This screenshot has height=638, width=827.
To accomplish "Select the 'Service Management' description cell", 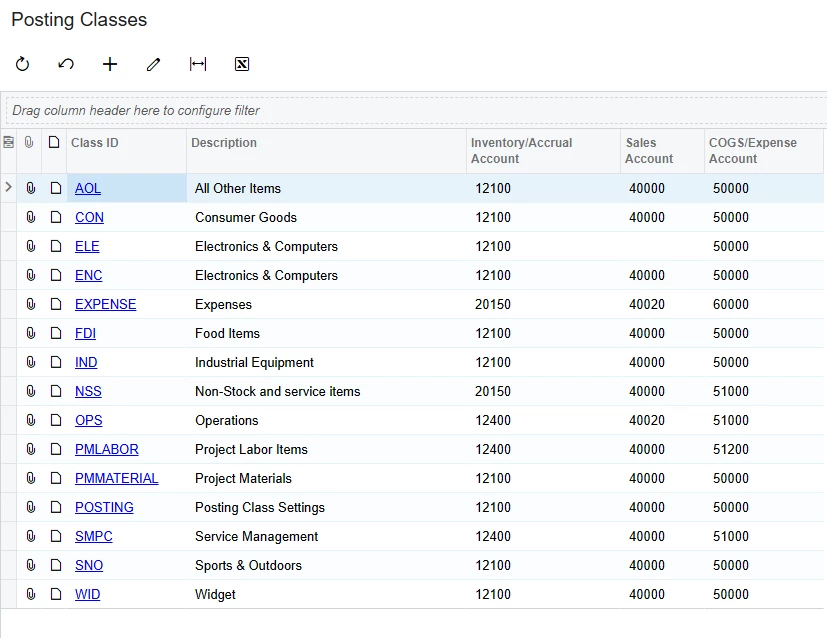I will coord(326,536).
